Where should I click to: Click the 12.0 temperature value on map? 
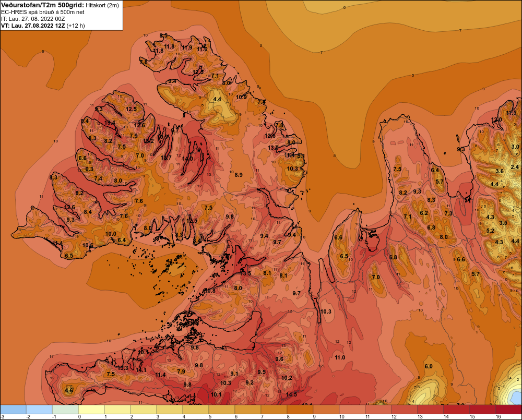[496, 119]
